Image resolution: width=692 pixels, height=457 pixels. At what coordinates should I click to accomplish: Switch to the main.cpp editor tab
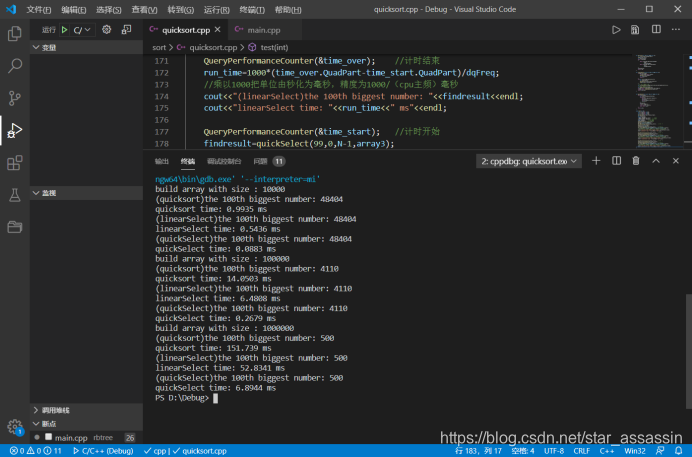pos(263,30)
